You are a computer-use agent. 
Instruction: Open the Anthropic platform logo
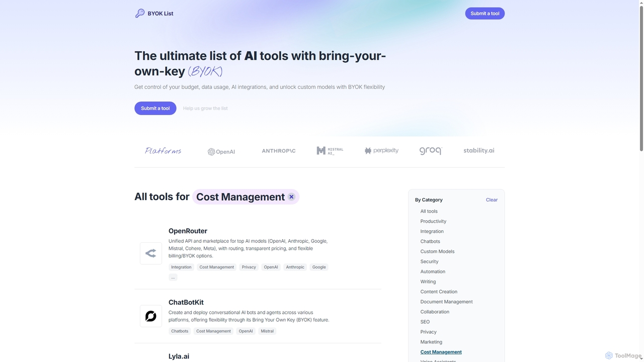click(279, 151)
